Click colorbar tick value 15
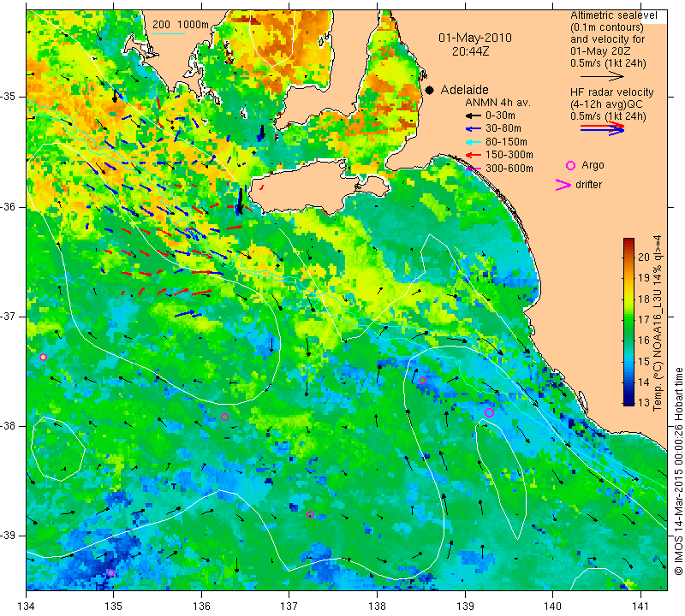685x616 pixels. 644,362
